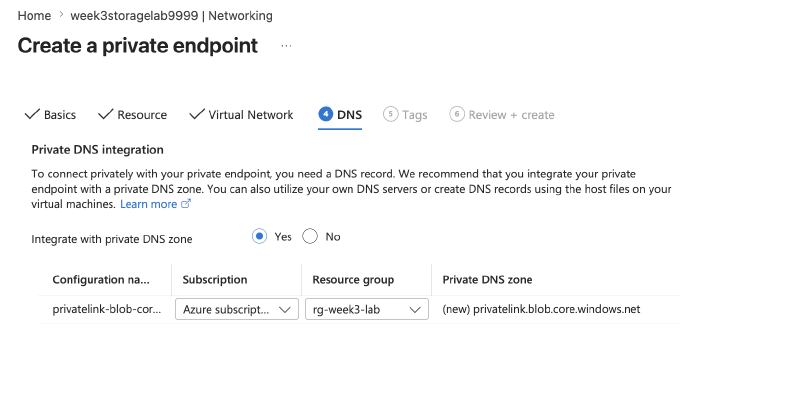
Task: Click the (new) privatelink.blob.core.windows.net zone cell
Action: (x=541, y=309)
